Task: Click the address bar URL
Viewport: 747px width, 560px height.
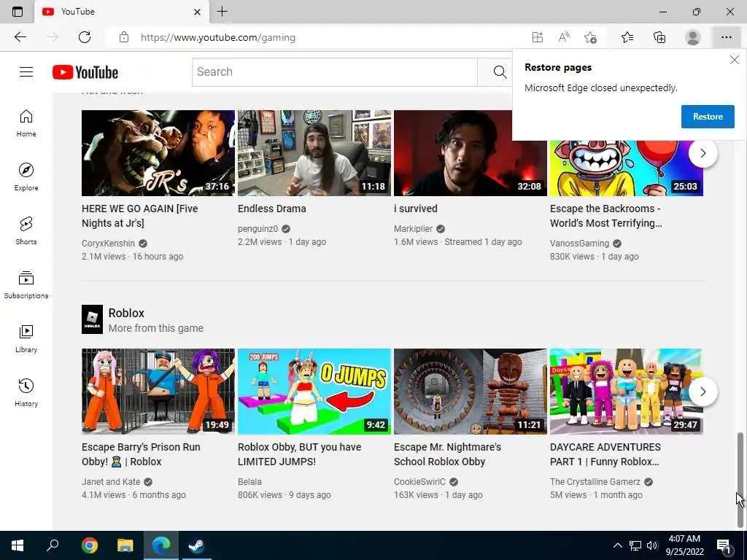Action: pyautogui.click(x=217, y=38)
